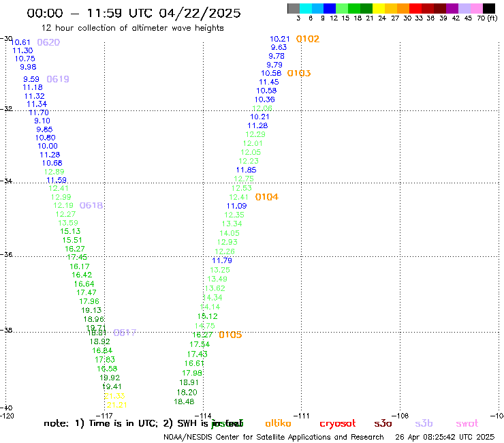504x443 pixels.
Task: Click the yellow value 21.33
Action: tap(114, 396)
